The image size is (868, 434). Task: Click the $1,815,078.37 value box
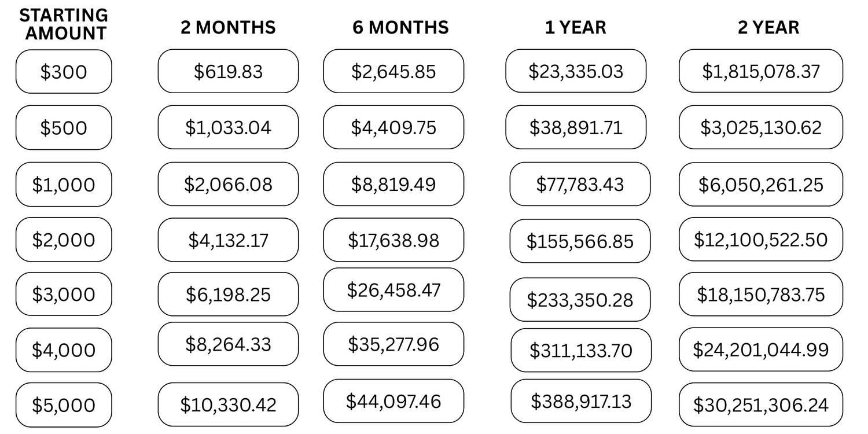[x=761, y=71]
